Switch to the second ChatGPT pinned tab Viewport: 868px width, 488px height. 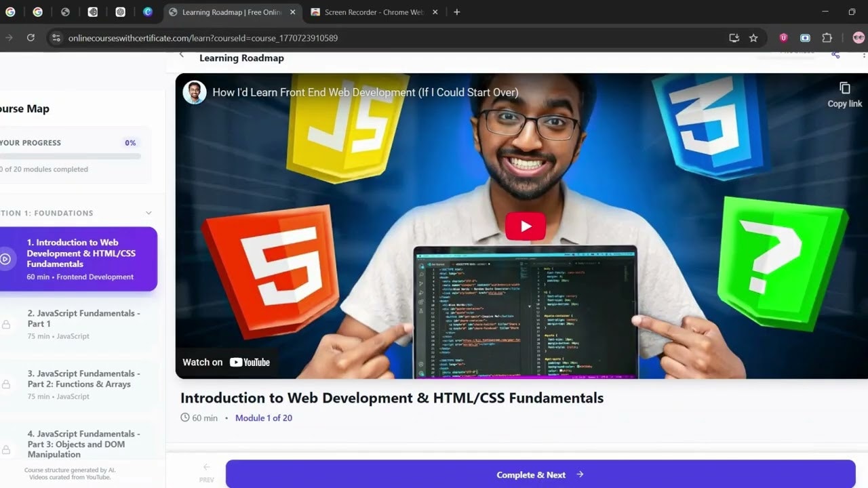(x=120, y=12)
